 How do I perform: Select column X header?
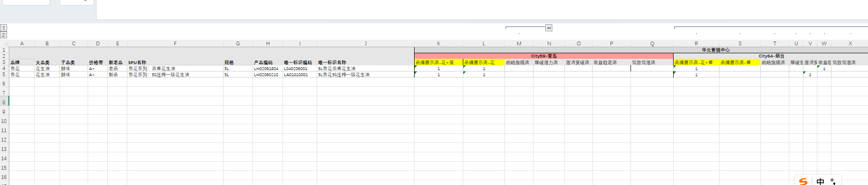tap(850, 43)
